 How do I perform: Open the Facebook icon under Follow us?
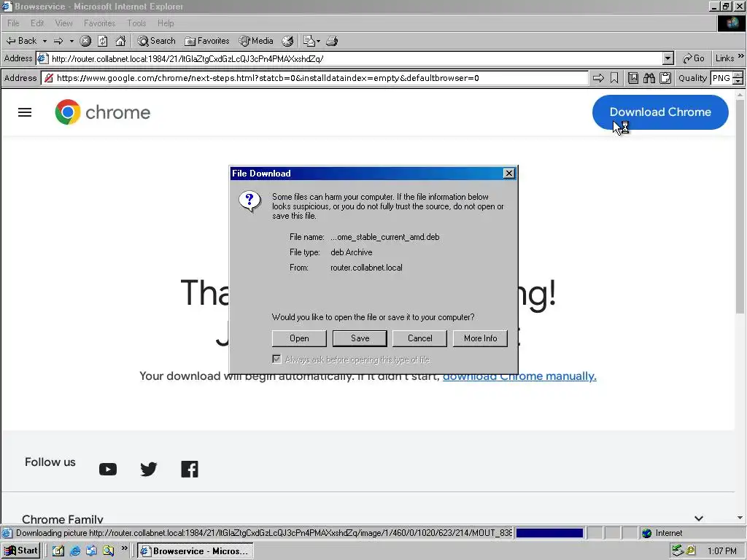[190, 470]
